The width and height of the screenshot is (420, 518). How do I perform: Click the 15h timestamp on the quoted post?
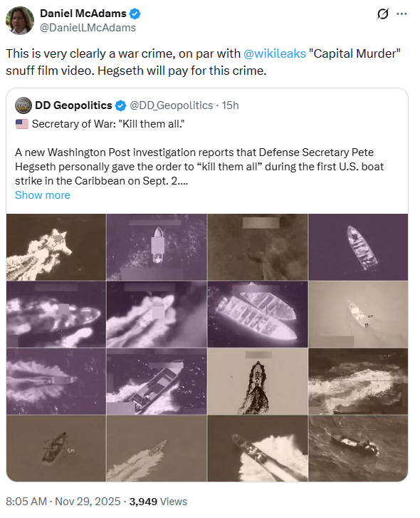(231, 105)
